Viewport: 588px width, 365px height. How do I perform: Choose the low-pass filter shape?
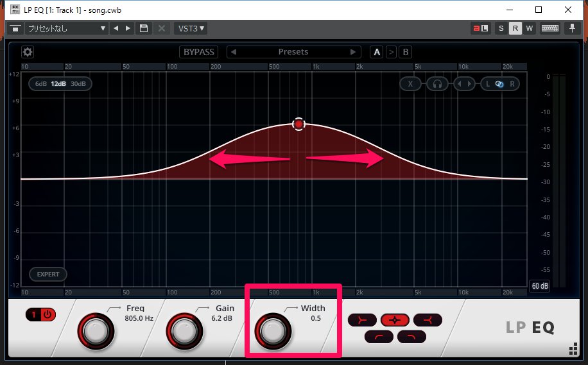pos(411,336)
